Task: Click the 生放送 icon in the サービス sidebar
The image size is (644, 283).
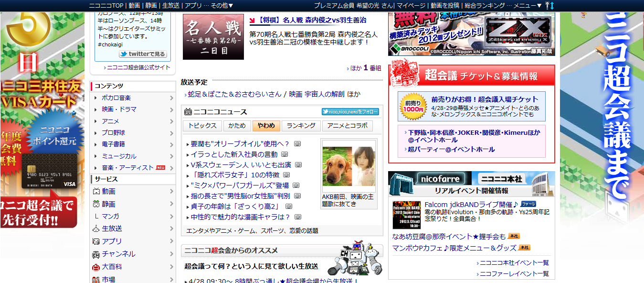Action: (96, 229)
